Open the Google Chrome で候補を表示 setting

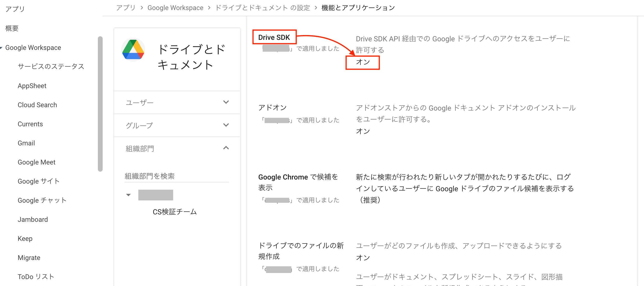[298, 182]
